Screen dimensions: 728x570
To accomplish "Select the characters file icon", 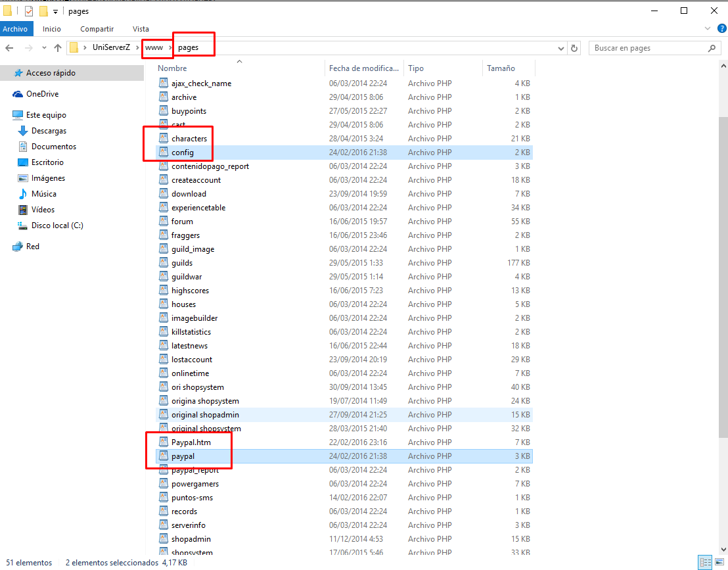I will (x=164, y=139).
